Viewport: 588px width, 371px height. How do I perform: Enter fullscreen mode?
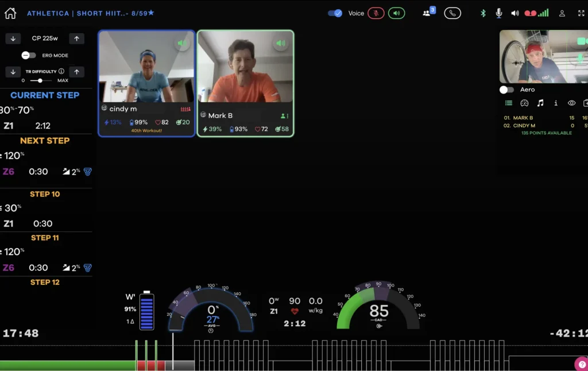coord(581,13)
